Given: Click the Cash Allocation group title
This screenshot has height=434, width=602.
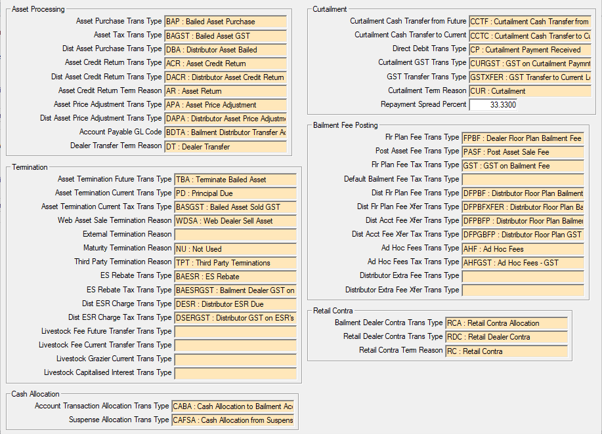Looking at the screenshot, I should click(35, 394).
